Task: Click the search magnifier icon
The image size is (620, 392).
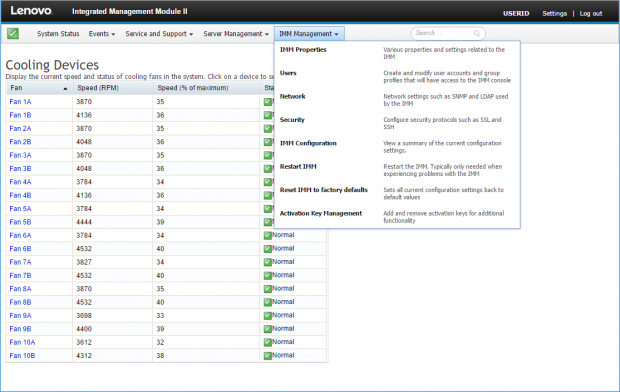Action: tap(477, 34)
